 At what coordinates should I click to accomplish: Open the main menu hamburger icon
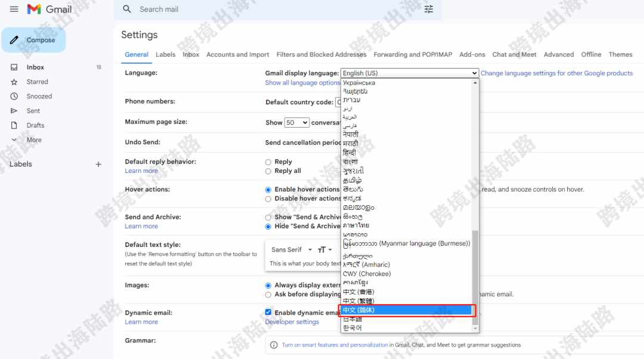(14, 9)
